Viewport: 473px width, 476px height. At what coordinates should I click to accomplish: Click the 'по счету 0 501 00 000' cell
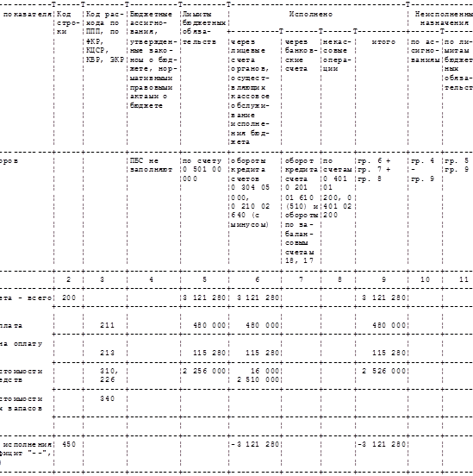point(202,170)
